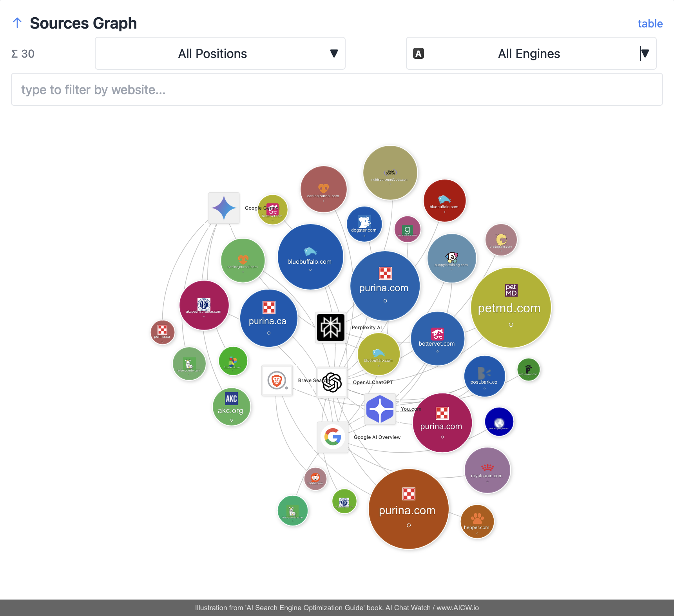This screenshot has height=616, width=674.
Task: Select the petmd.com source bubble
Action: [x=511, y=308]
